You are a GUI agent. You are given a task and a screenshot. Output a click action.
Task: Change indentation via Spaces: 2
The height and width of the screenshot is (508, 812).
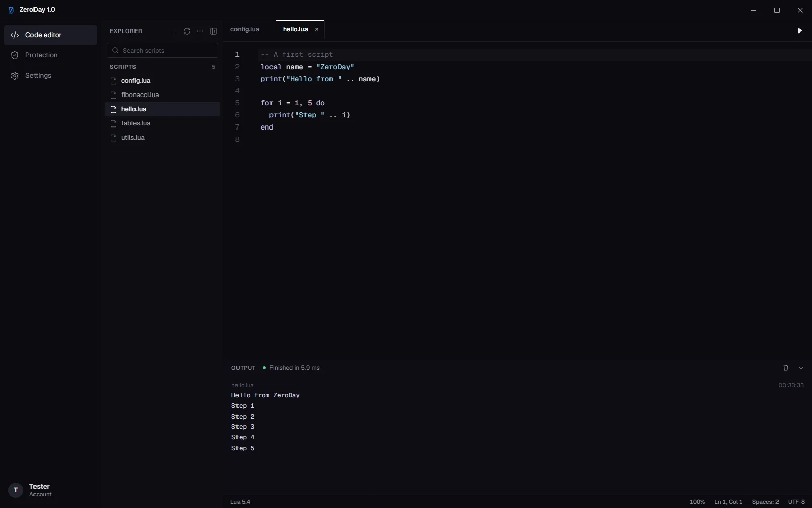tap(765, 502)
